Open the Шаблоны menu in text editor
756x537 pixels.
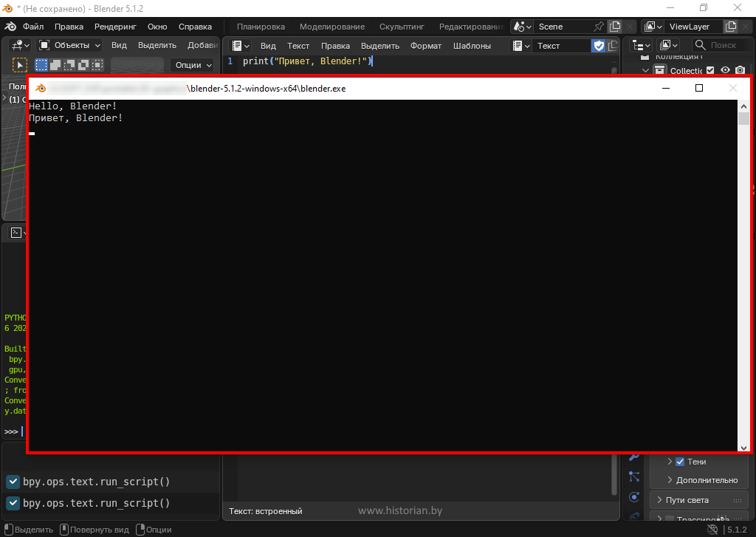tap(472, 46)
